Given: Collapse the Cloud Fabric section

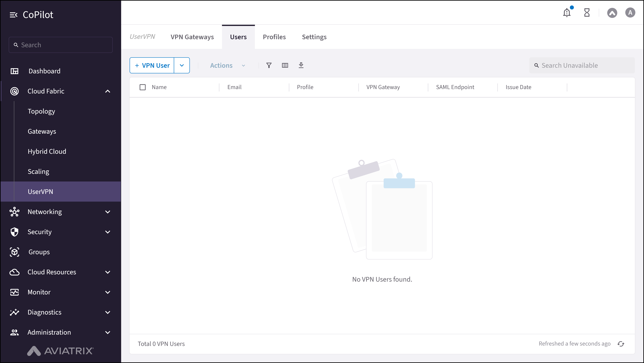Looking at the screenshot, I should [x=108, y=91].
